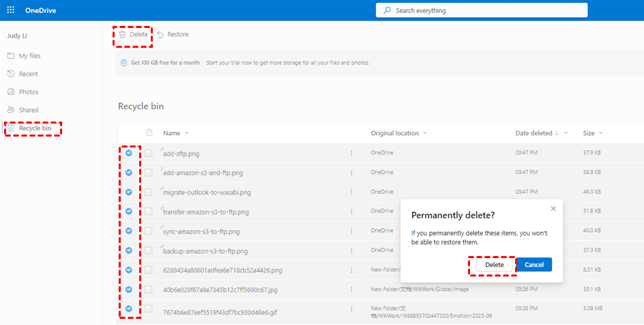The width and height of the screenshot is (644, 325).
Task: Click the Cancel button in dialog
Action: (x=534, y=265)
